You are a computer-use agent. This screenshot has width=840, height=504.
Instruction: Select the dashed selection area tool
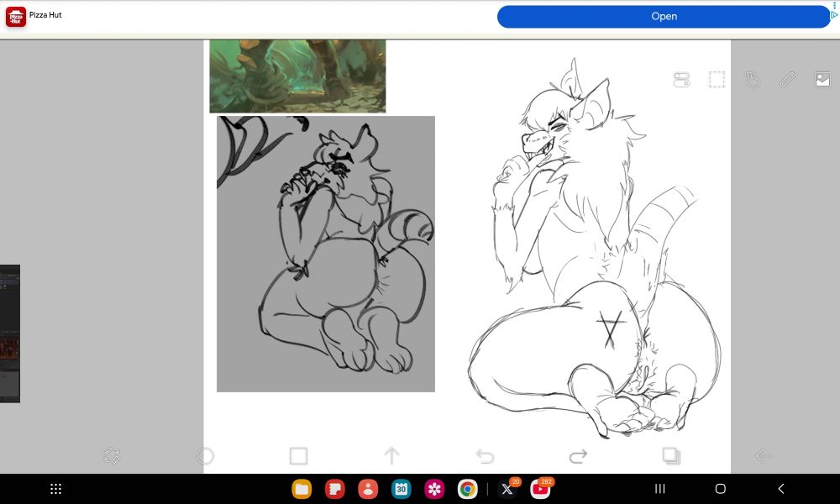coord(717,80)
